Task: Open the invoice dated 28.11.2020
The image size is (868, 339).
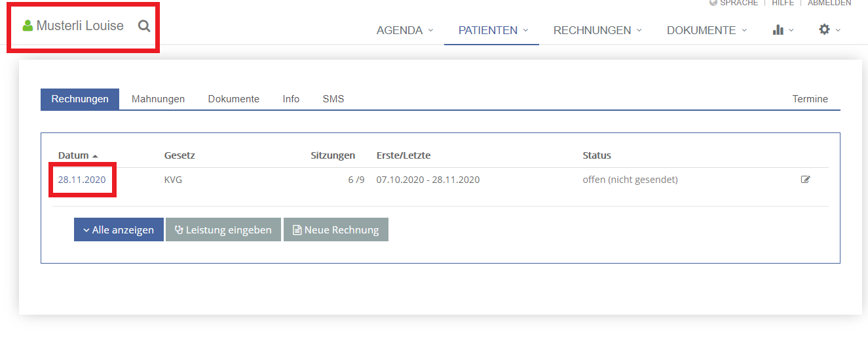Action: (x=82, y=180)
